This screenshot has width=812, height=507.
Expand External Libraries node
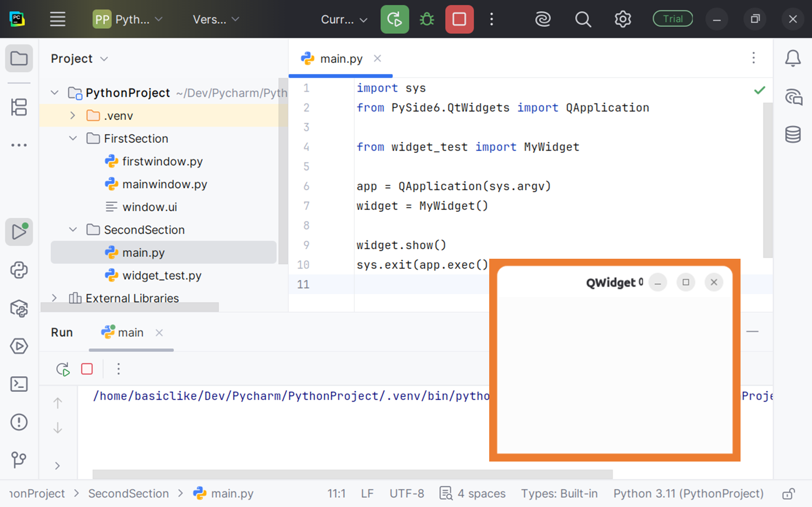(54, 298)
